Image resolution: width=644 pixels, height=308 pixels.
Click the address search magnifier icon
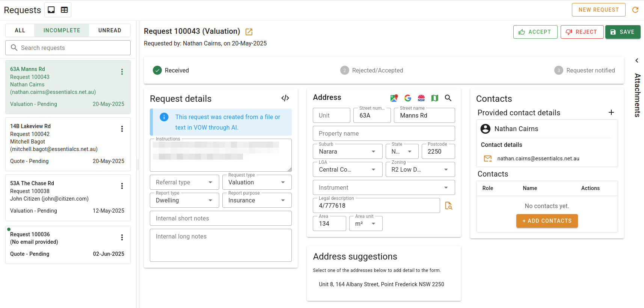pyautogui.click(x=448, y=98)
